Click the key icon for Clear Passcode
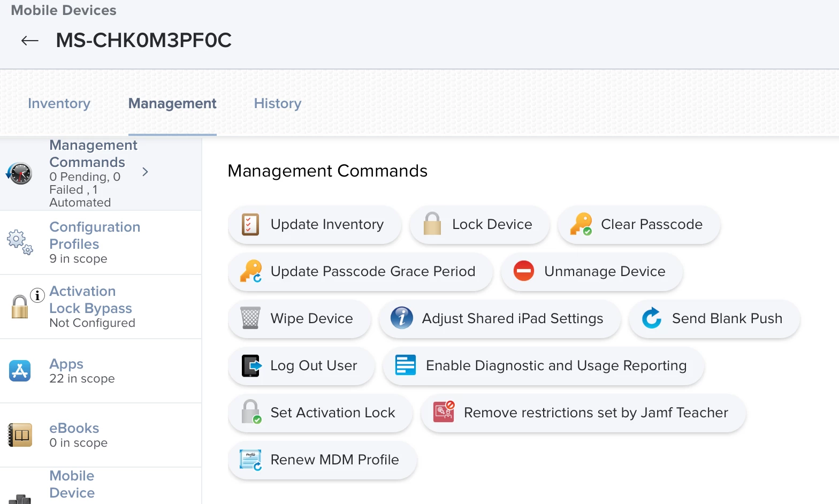This screenshot has width=839, height=504. pyautogui.click(x=581, y=224)
